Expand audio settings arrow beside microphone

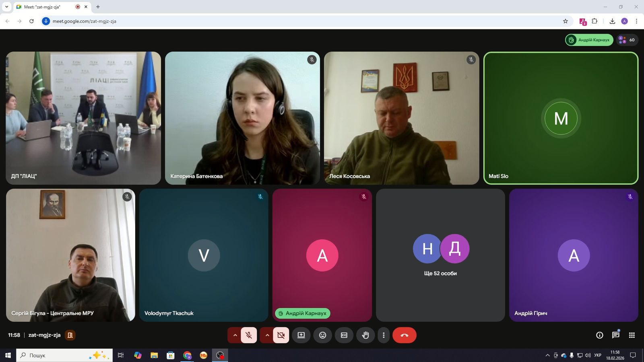(235, 335)
